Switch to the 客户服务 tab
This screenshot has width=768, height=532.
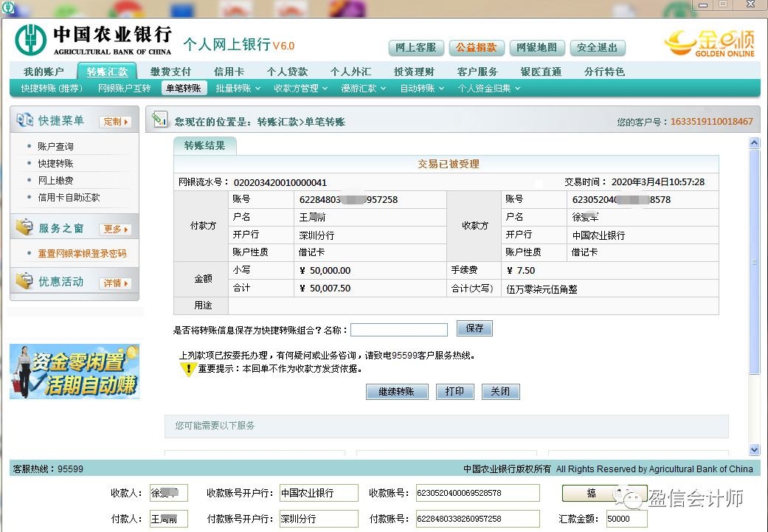click(x=477, y=72)
